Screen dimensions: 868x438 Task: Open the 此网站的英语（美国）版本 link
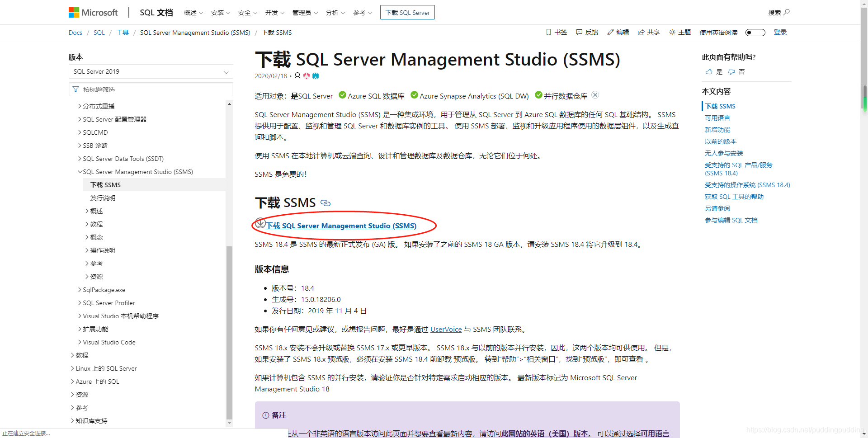click(x=544, y=433)
